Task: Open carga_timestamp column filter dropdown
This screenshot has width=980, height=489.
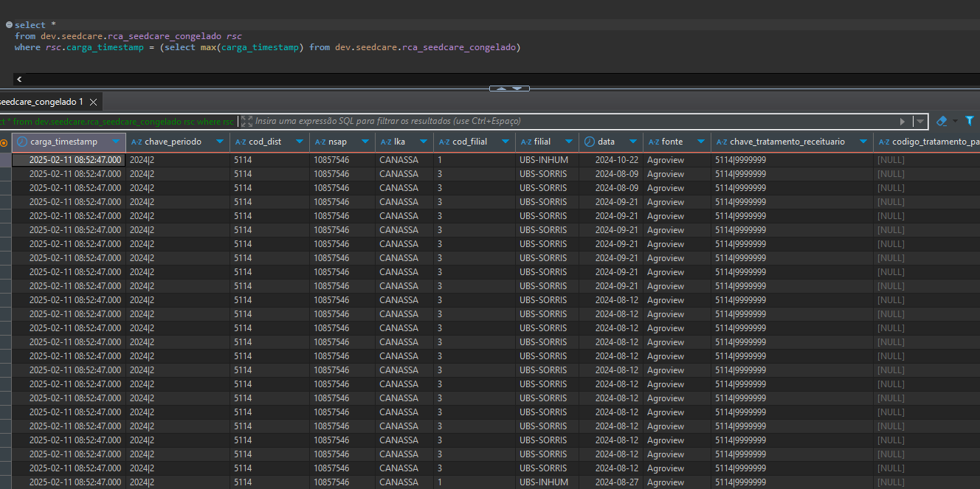Action: [116, 142]
